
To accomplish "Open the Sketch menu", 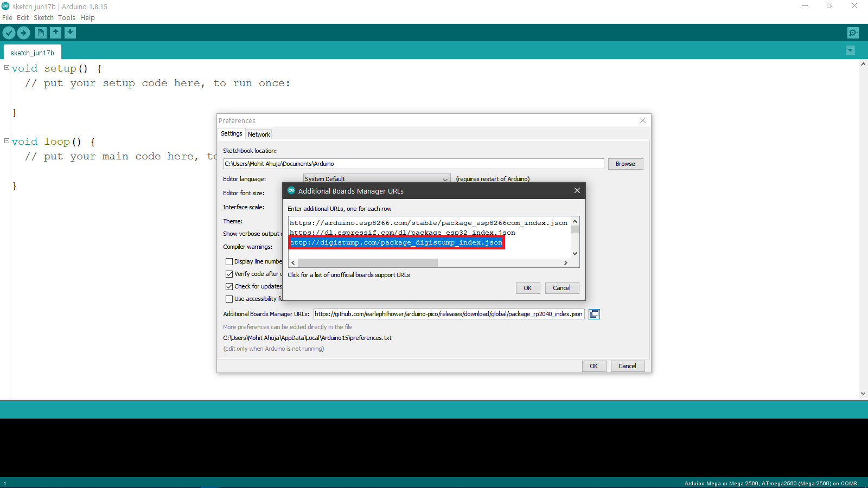I will click(x=43, y=17).
